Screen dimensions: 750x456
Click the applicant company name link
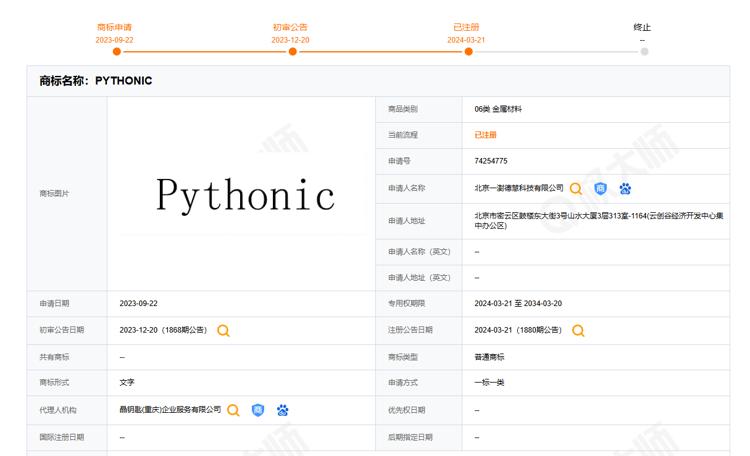(518, 188)
